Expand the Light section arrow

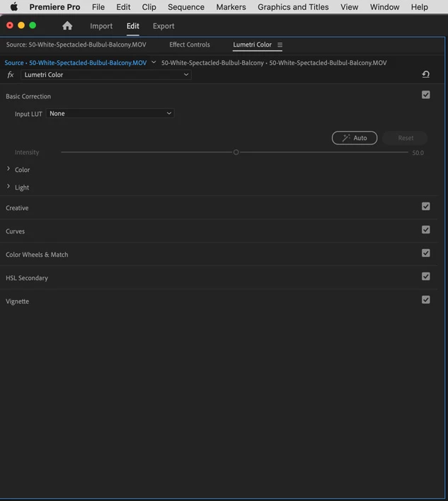pyautogui.click(x=8, y=186)
